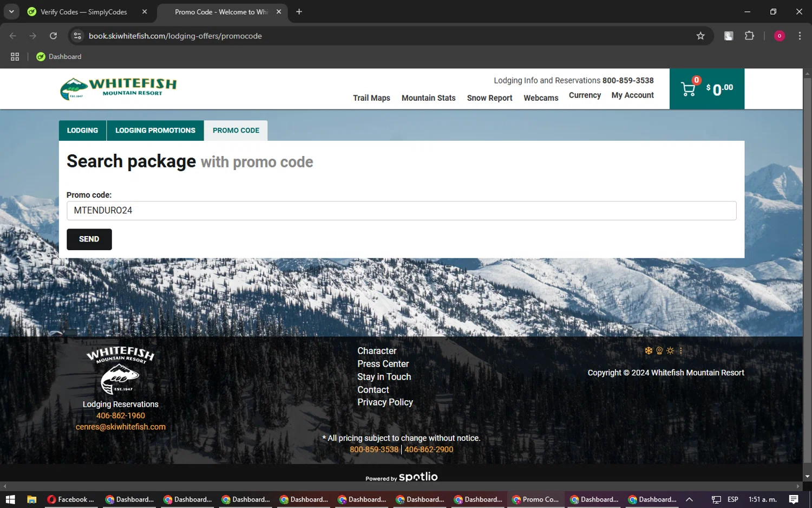812x508 pixels.
Task: Click the sun icon in footer
Action: [670, 350]
